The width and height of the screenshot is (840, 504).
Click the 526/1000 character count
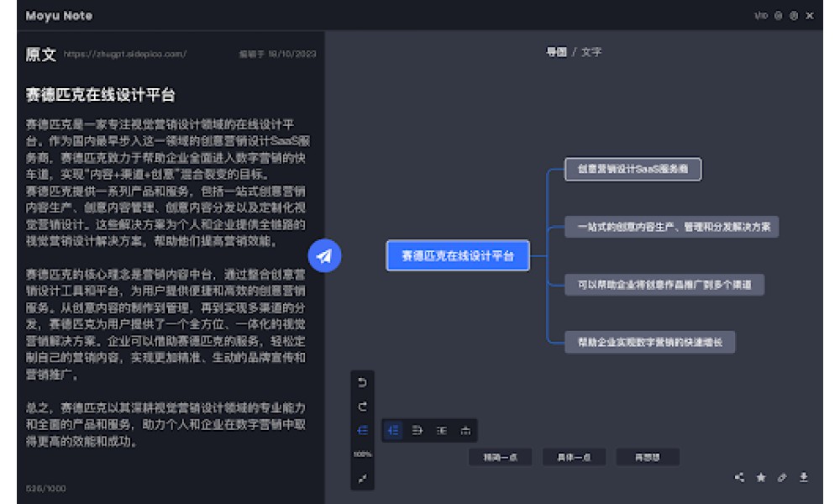click(46, 489)
